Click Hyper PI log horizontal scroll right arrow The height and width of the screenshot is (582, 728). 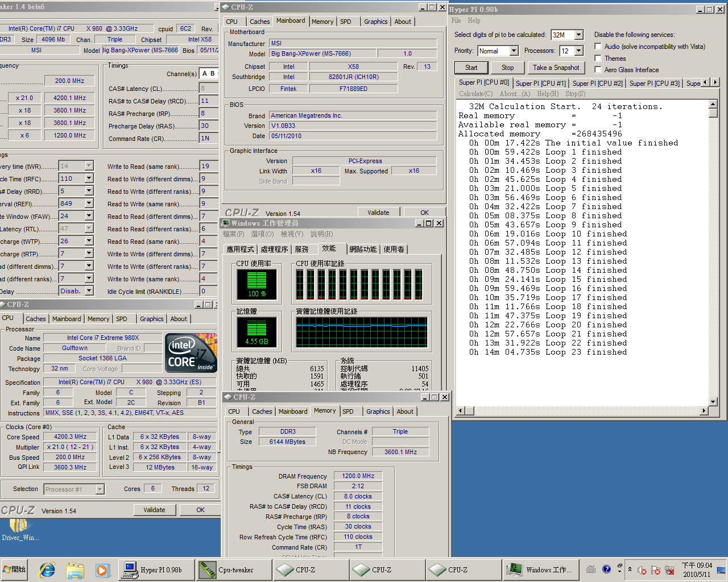[704, 410]
